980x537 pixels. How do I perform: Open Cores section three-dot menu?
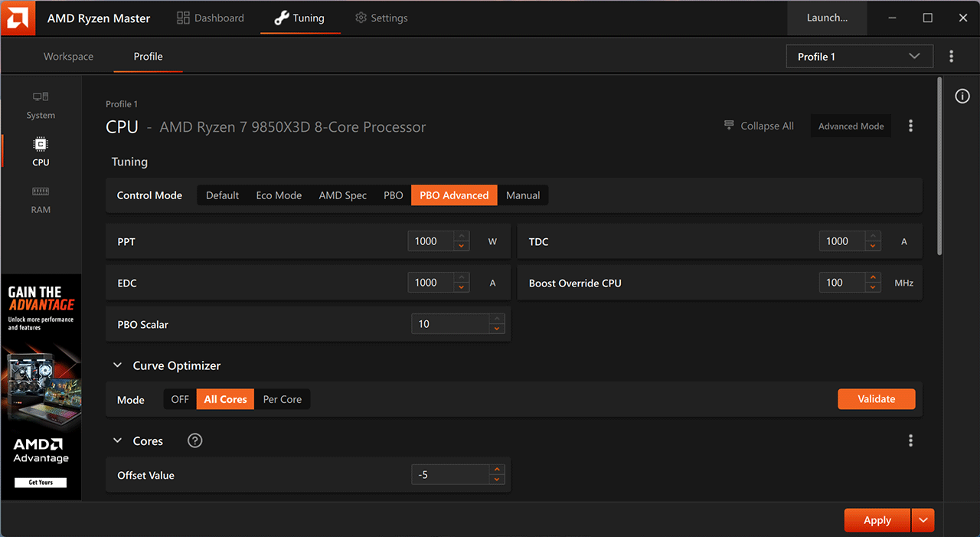click(910, 440)
